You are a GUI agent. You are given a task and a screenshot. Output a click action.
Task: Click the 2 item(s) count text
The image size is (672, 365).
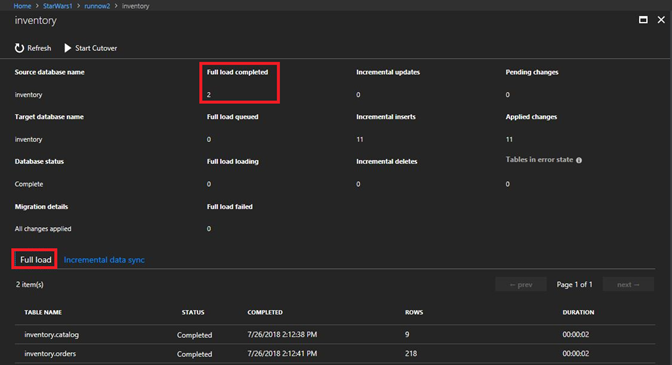point(30,284)
